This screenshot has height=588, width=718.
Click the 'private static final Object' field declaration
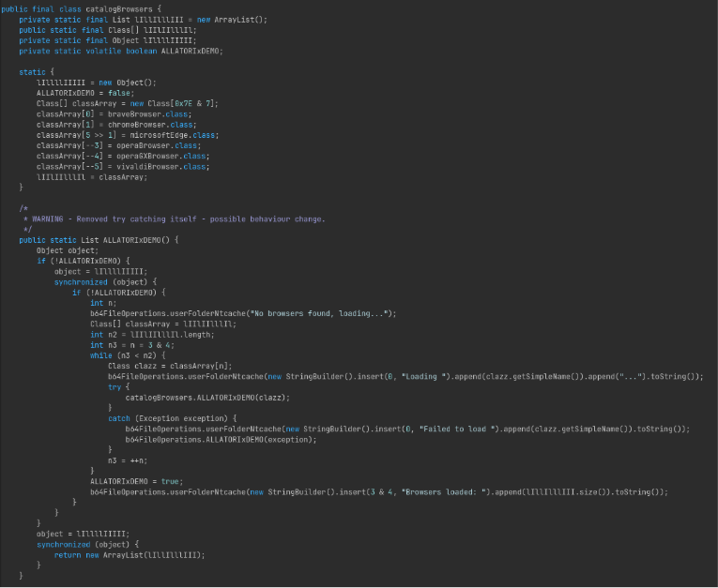108,40
